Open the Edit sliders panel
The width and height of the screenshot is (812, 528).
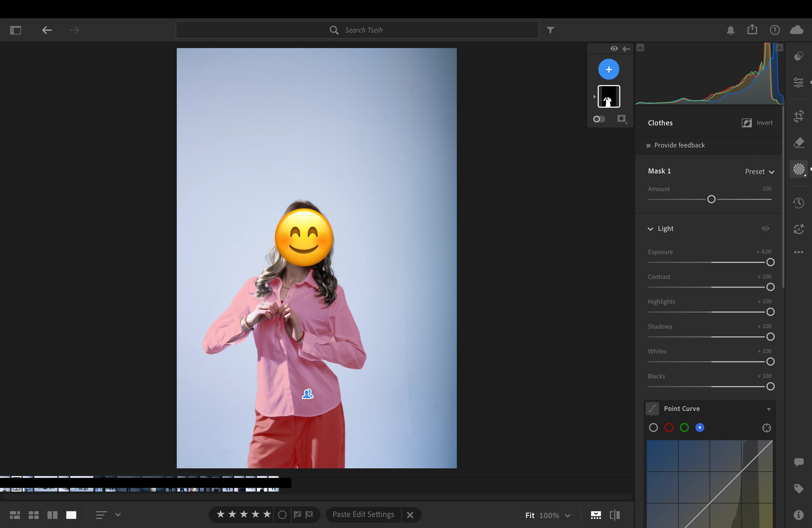[798, 83]
